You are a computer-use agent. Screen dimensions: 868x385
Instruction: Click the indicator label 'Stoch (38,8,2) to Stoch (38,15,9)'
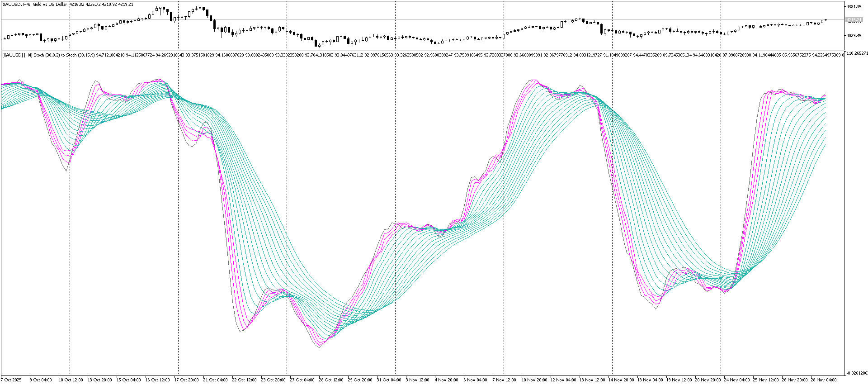pos(64,55)
